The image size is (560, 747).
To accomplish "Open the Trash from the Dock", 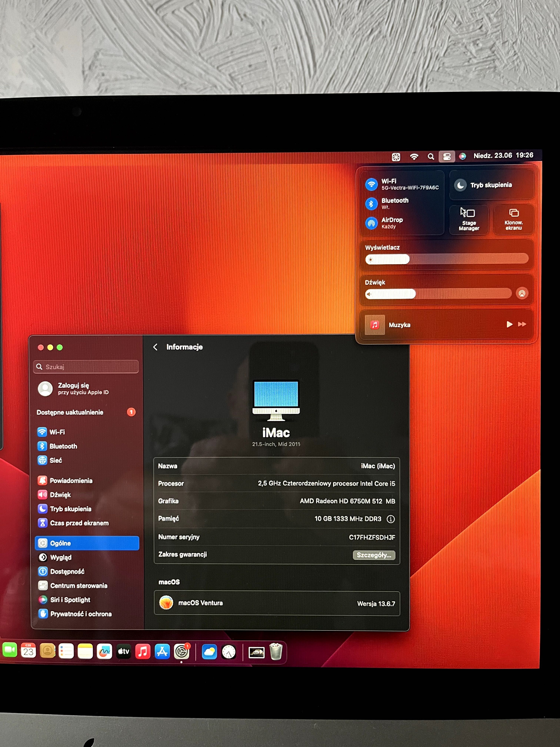I will [x=276, y=651].
